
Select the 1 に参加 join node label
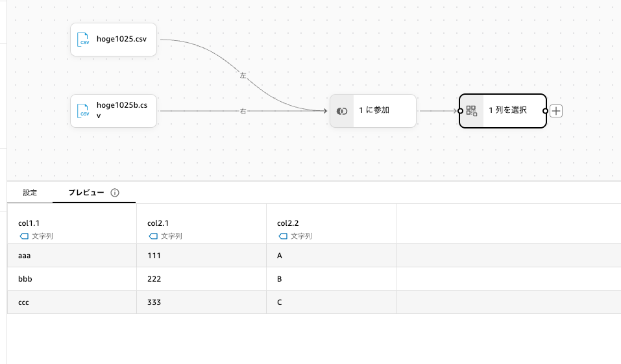click(x=374, y=111)
